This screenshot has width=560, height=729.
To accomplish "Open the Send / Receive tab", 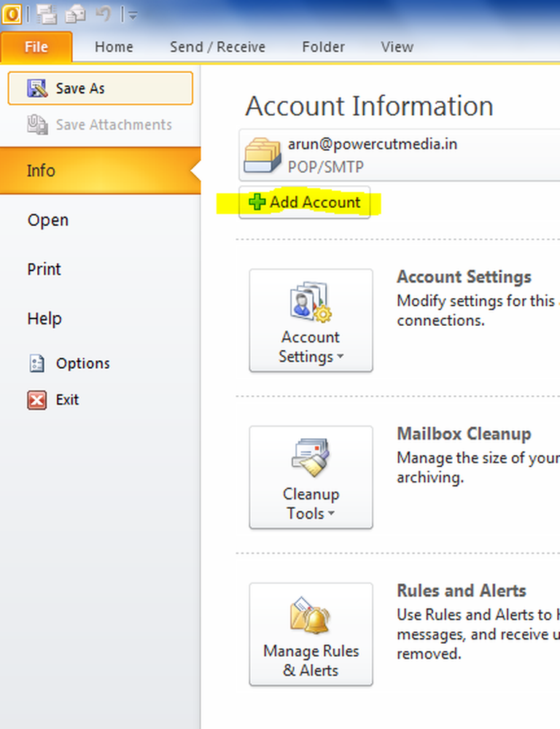I will pyautogui.click(x=217, y=47).
